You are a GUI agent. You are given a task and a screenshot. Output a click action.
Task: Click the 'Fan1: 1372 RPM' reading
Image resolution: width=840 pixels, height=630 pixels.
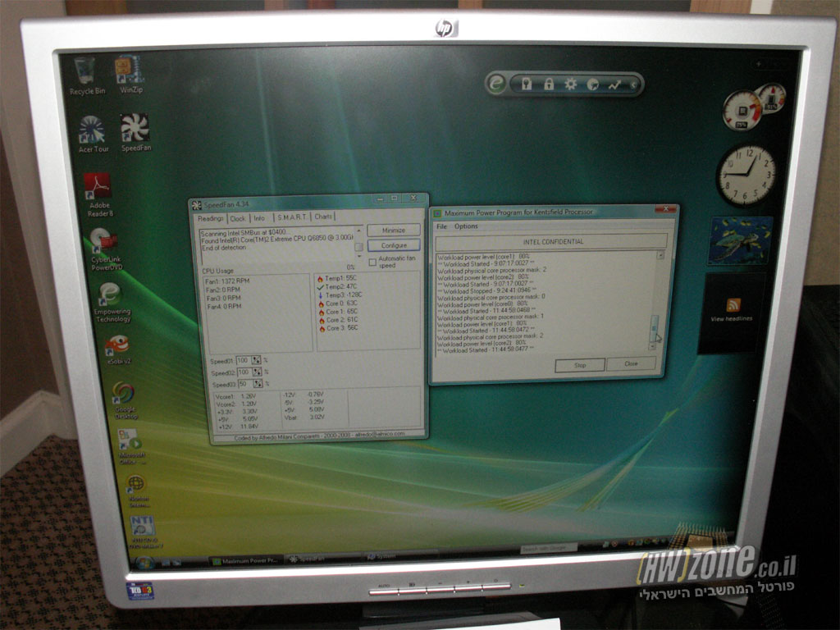click(226, 281)
